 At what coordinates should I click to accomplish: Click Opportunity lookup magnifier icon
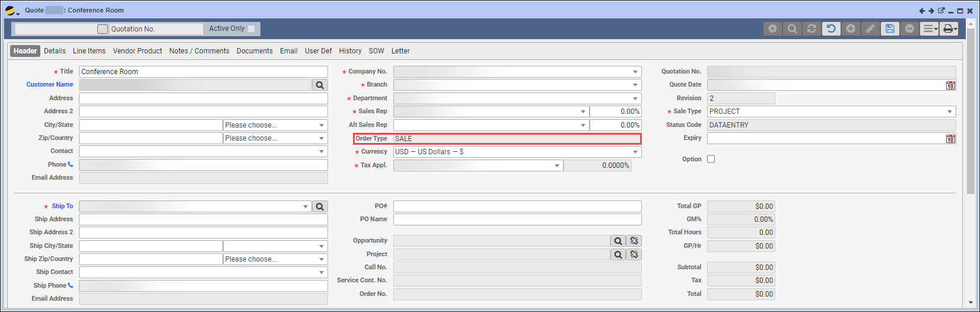(x=618, y=241)
